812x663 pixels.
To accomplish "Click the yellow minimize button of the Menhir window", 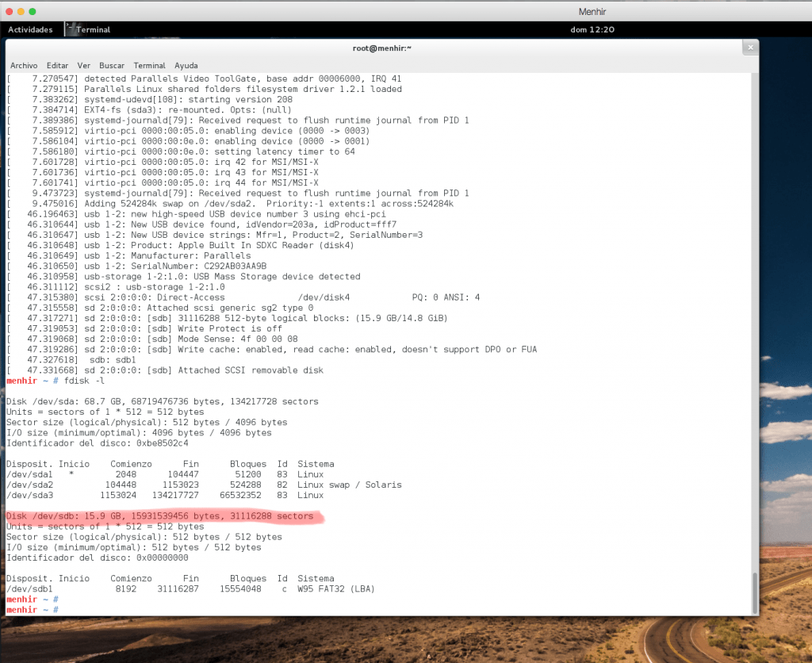I will tap(21, 11).
